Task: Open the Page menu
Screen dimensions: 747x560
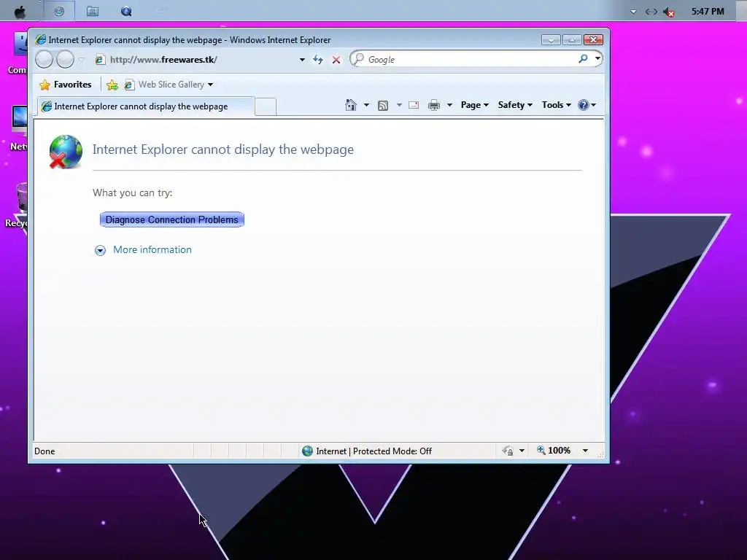Action: (474, 105)
